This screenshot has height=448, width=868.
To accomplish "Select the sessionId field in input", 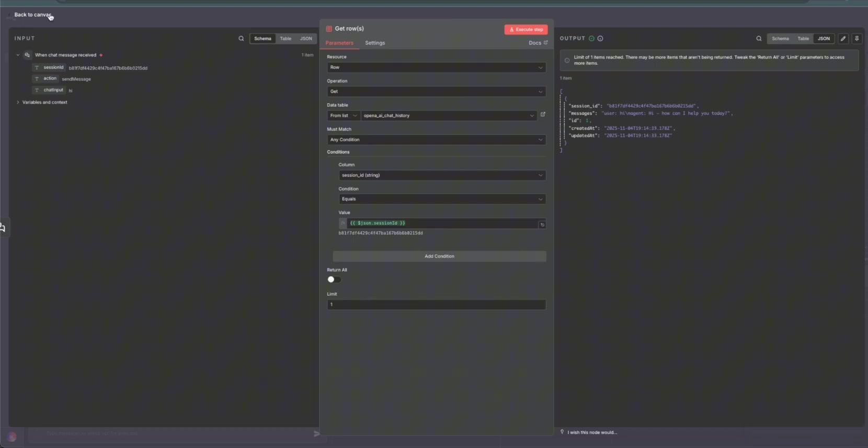I will [x=53, y=68].
